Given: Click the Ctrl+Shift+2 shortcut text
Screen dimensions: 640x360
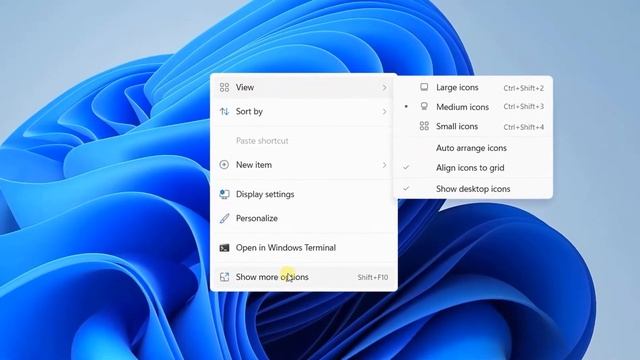Looking at the screenshot, I should click(x=524, y=88).
